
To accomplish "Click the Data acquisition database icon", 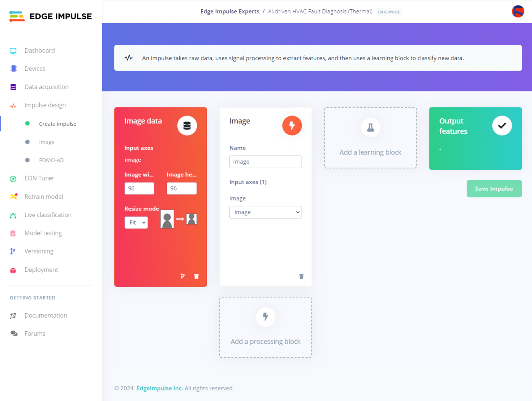I will coord(13,87).
